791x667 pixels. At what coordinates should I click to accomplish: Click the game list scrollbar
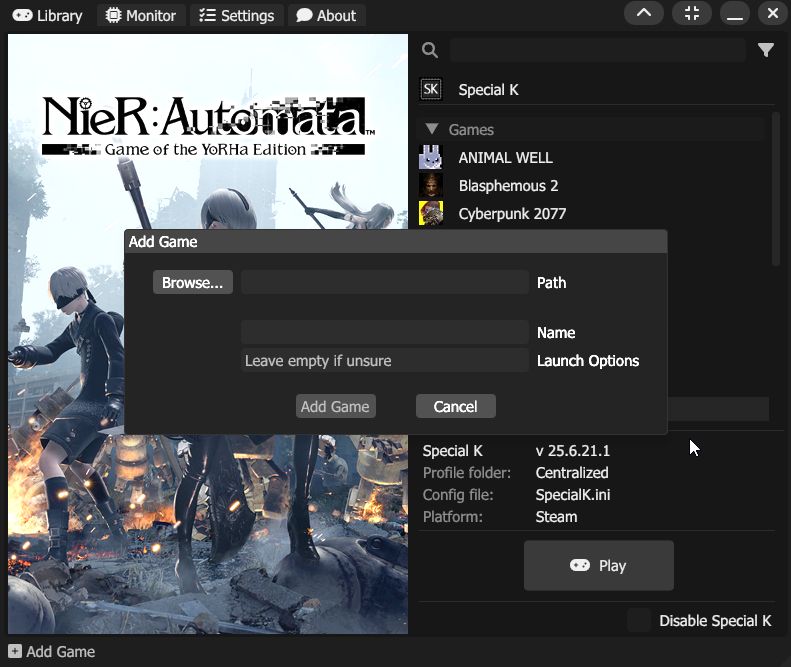point(775,189)
